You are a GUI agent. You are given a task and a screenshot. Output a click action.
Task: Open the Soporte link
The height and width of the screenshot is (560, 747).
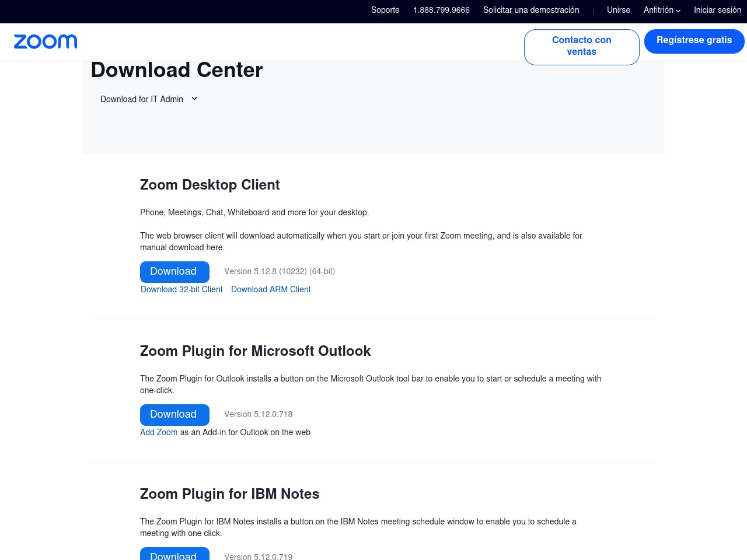385,10
